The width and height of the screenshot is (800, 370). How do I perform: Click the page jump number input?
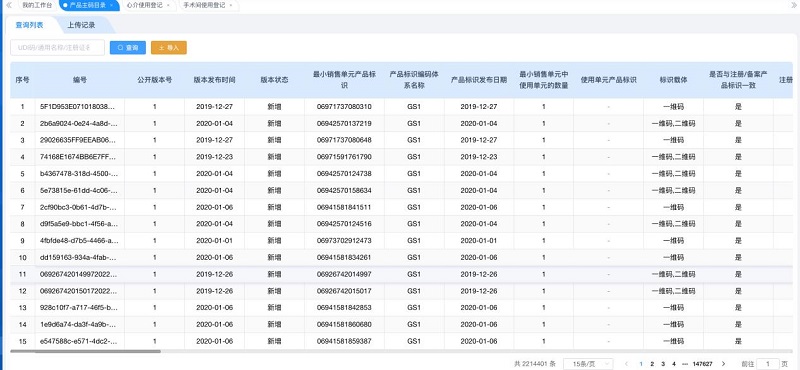[x=768, y=364]
